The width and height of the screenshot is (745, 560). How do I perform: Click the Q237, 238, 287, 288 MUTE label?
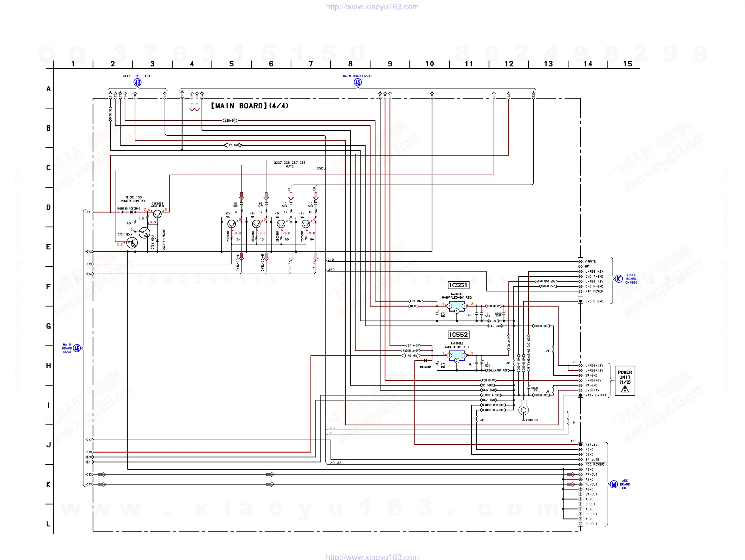[x=289, y=164]
